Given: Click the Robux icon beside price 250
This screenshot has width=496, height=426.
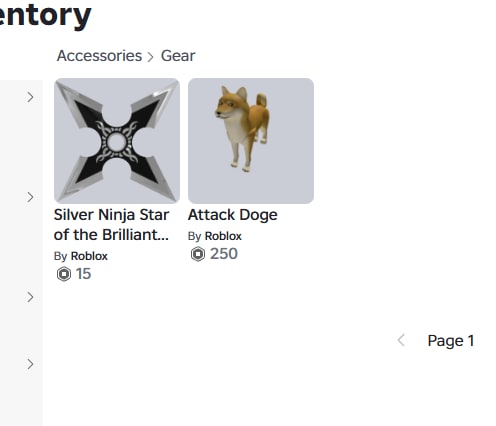Looking at the screenshot, I should (x=198, y=254).
